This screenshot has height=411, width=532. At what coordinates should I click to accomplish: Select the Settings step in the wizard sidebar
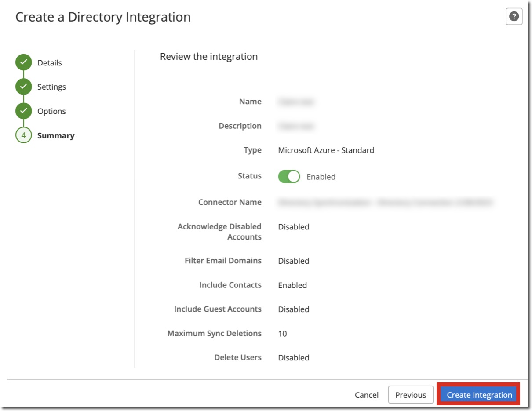(51, 87)
